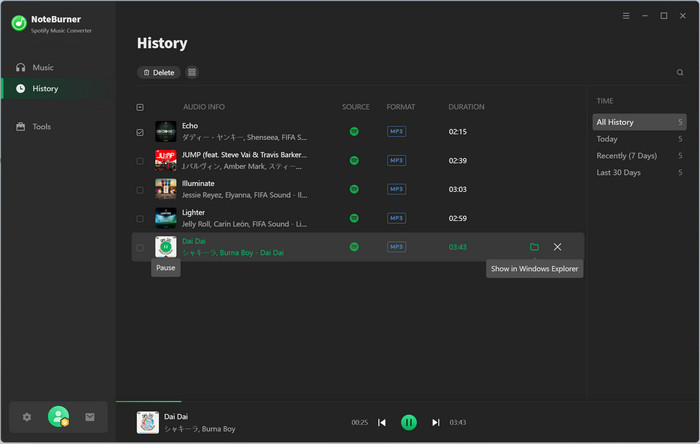
Task: Open the Tools section
Action: [x=33, y=127]
